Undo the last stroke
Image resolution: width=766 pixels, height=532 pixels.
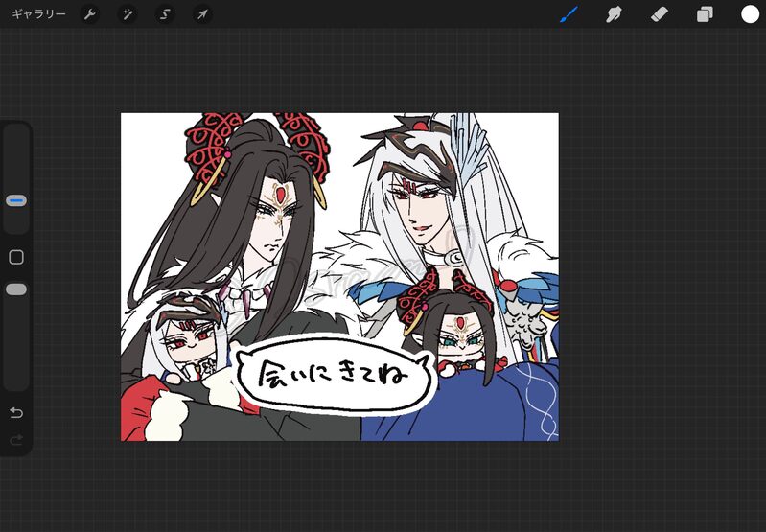tap(16, 413)
